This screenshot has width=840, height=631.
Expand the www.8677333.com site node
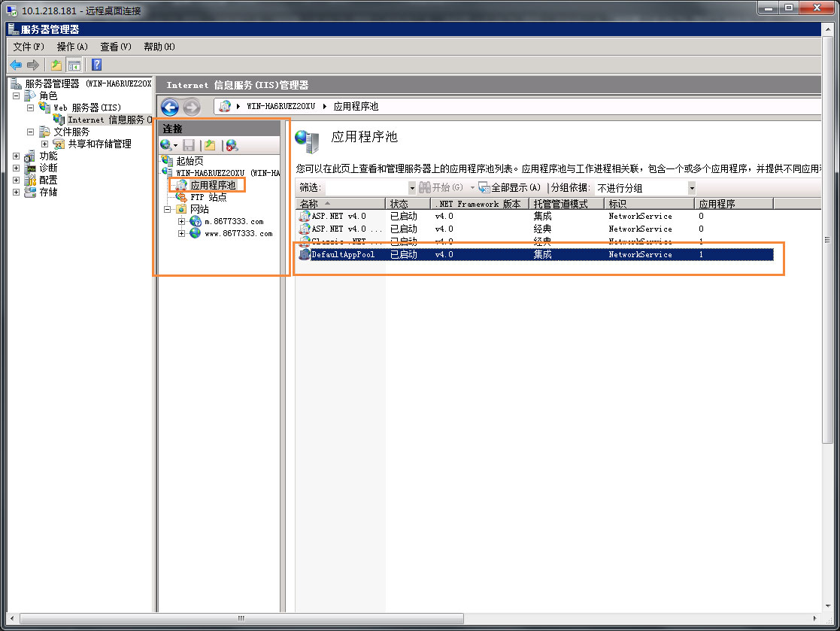pyautogui.click(x=181, y=234)
